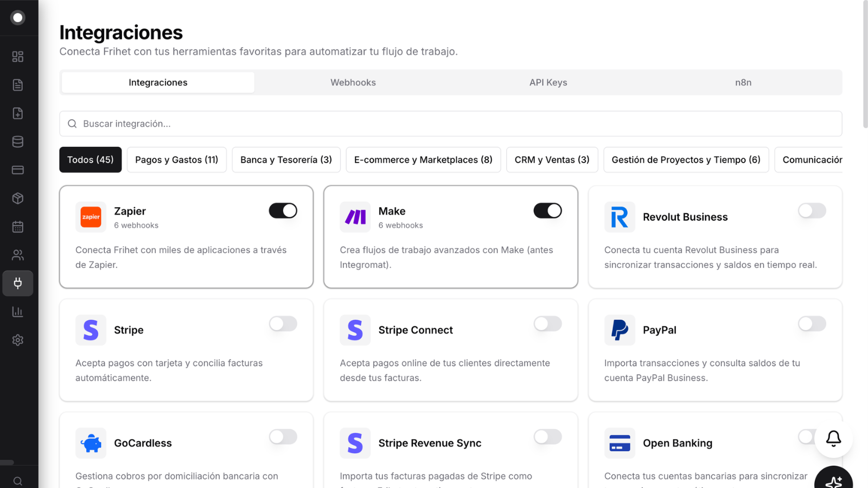Screen dimensions: 868x488
Task: Click the Make card title
Action: tap(392, 211)
